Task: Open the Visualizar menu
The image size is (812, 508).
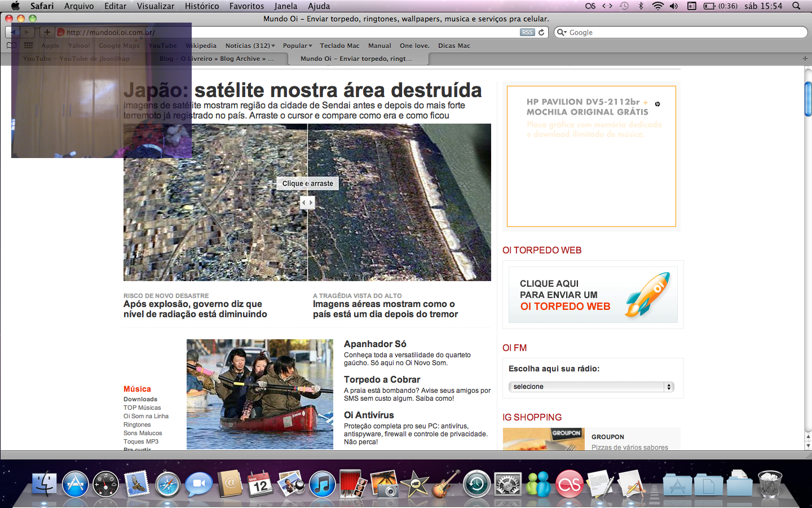Action: [156, 6]
